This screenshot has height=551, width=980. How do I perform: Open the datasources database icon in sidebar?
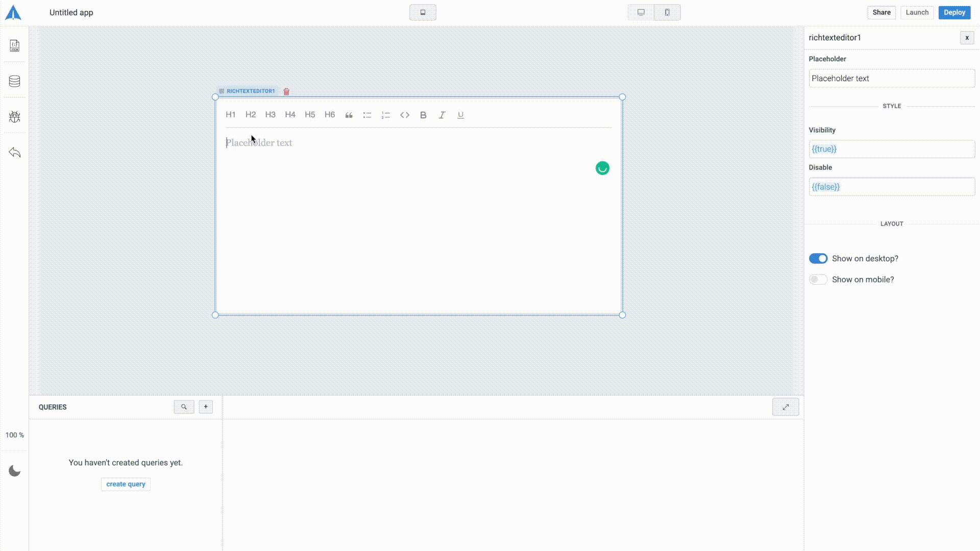[x=14, y=81]
